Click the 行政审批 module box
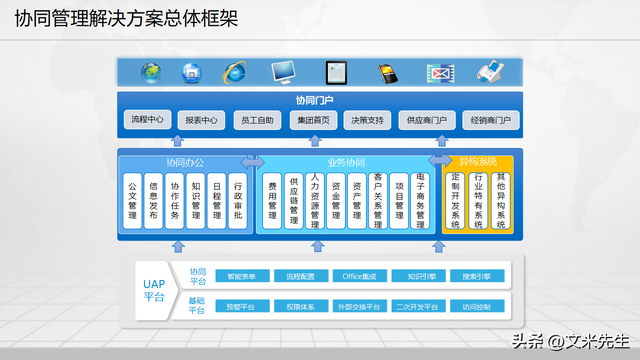This screenshot has width=640, height=360. point(238,200)
